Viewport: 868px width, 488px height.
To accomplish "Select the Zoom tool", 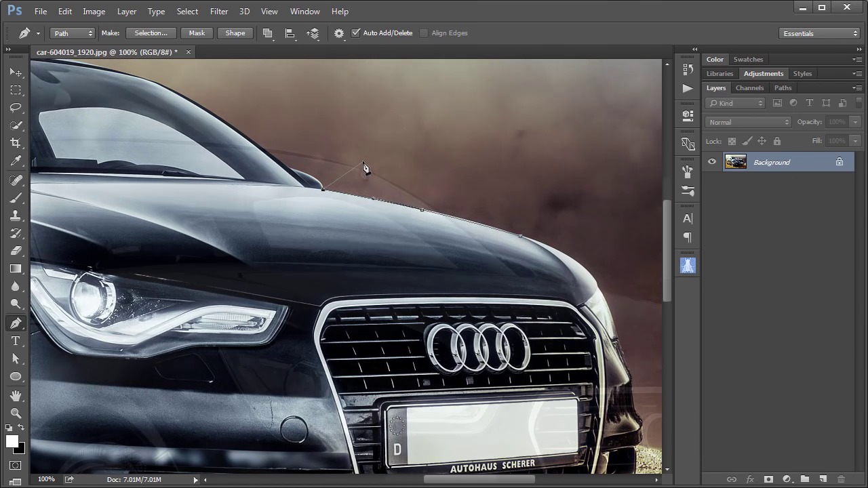I will click(x=16, y=413).
